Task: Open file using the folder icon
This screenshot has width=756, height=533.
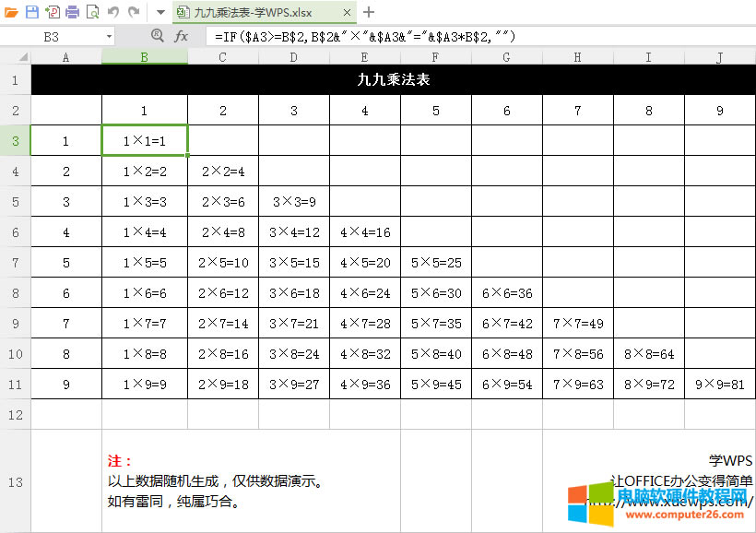Action: [11, 12]
